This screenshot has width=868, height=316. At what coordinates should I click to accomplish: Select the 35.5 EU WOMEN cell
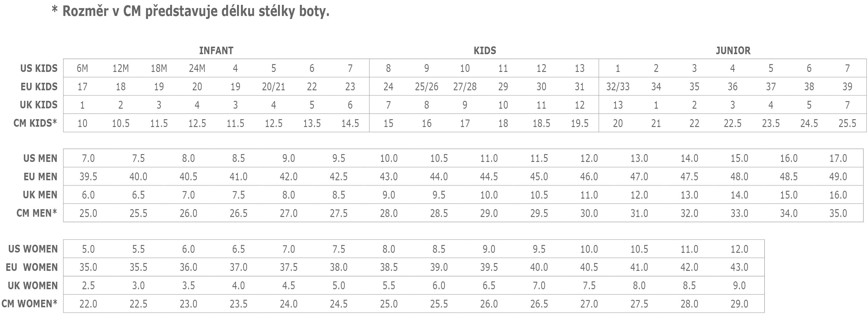138,267
